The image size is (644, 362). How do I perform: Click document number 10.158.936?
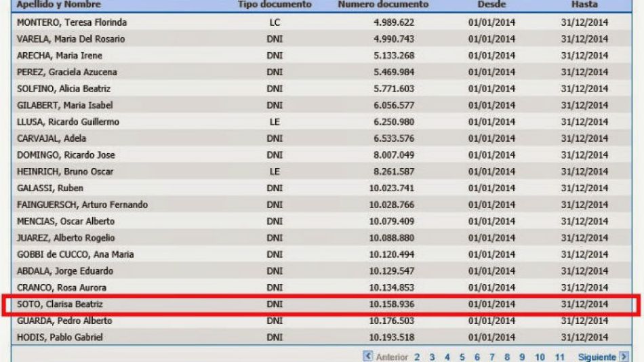pyautogui.click(x=392, y=304)
